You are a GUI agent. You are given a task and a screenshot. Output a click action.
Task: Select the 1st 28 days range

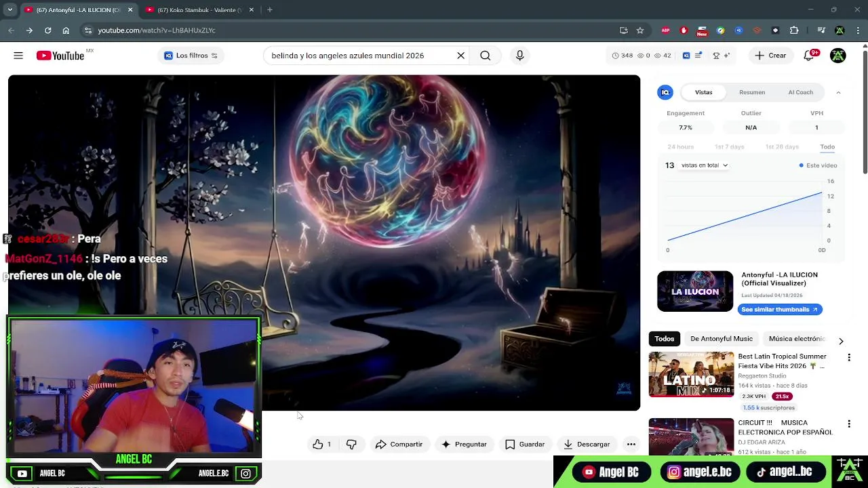pyautogui.click(x=782, y=147)
